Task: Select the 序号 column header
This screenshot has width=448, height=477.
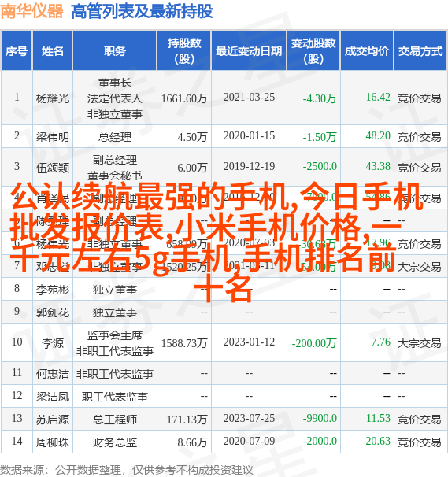Action: (x=17, y=51)
